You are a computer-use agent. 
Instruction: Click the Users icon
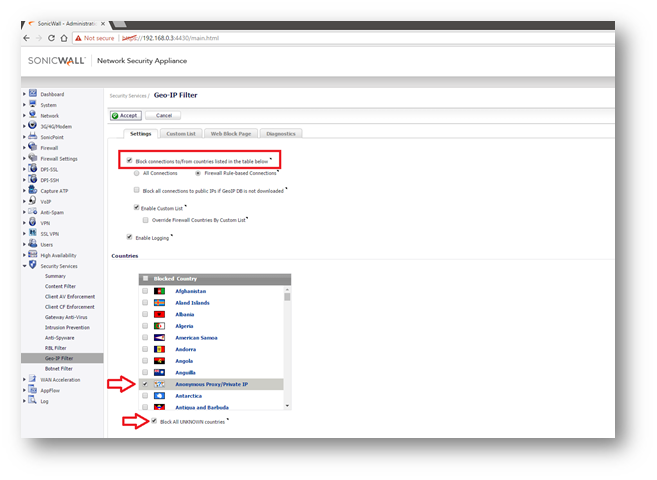33,244
